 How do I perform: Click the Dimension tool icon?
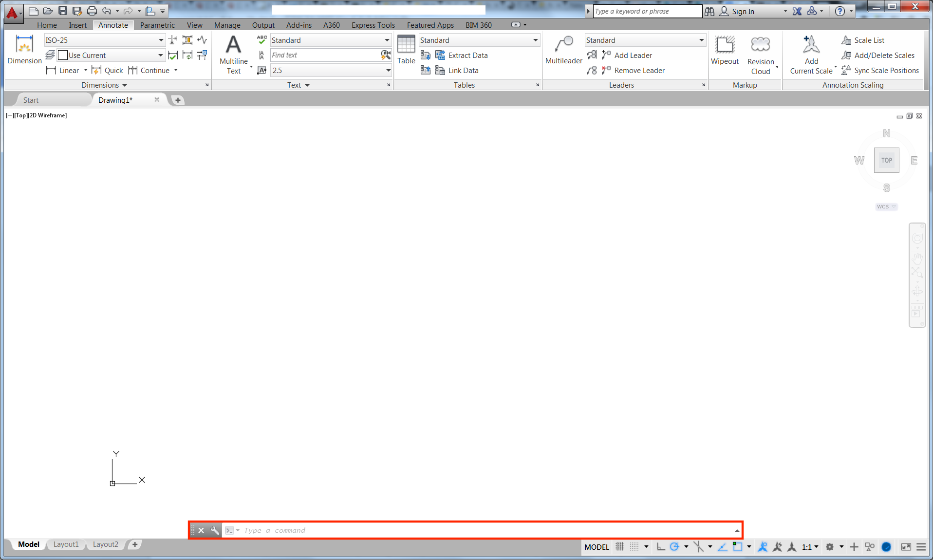click(24, 50)
